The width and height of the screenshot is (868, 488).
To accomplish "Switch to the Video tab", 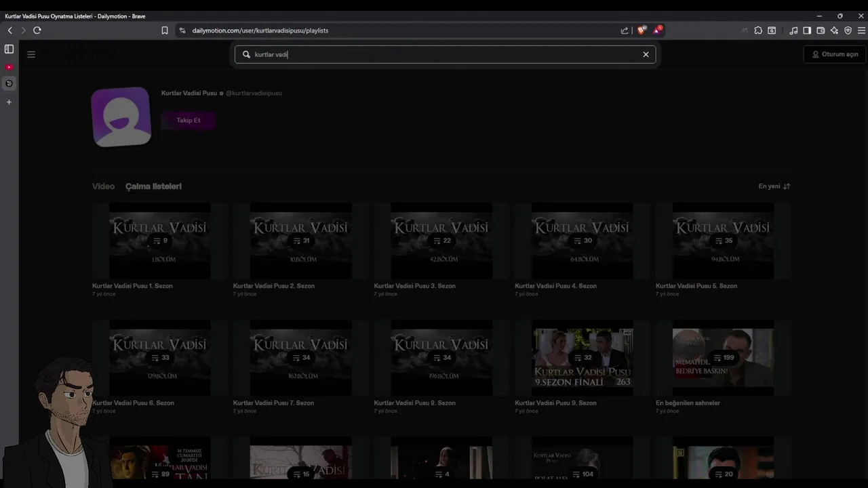I will 103,186.
